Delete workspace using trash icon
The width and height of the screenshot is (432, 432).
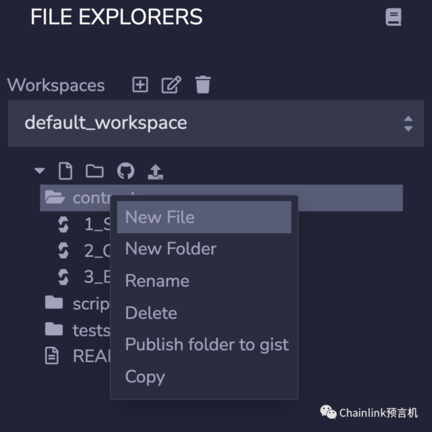point(203,85)
